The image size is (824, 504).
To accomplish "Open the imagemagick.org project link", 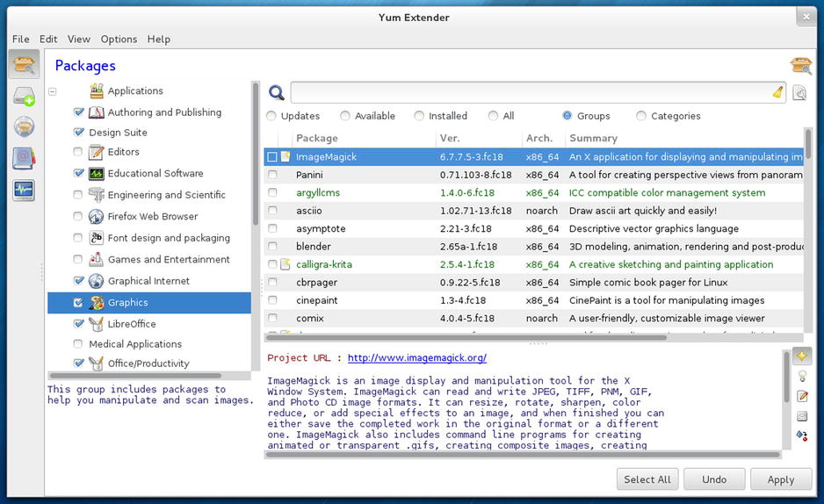I will pos(417,358).
